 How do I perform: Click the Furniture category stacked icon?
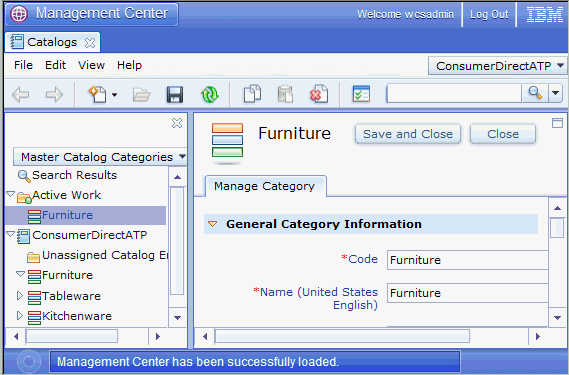228,140
